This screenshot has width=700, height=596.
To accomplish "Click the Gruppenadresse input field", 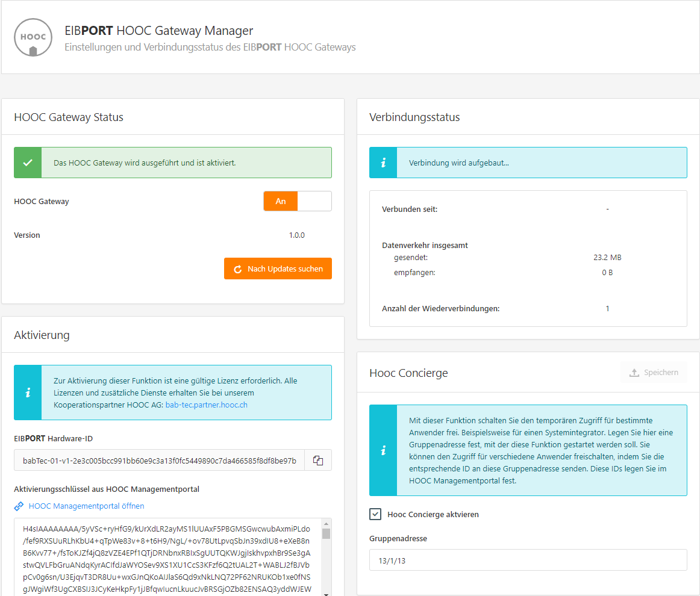I will pos(528,560).
